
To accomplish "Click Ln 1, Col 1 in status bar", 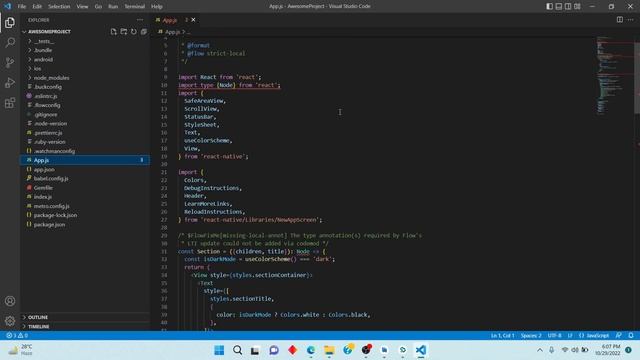I will click(x=502, y=336).
